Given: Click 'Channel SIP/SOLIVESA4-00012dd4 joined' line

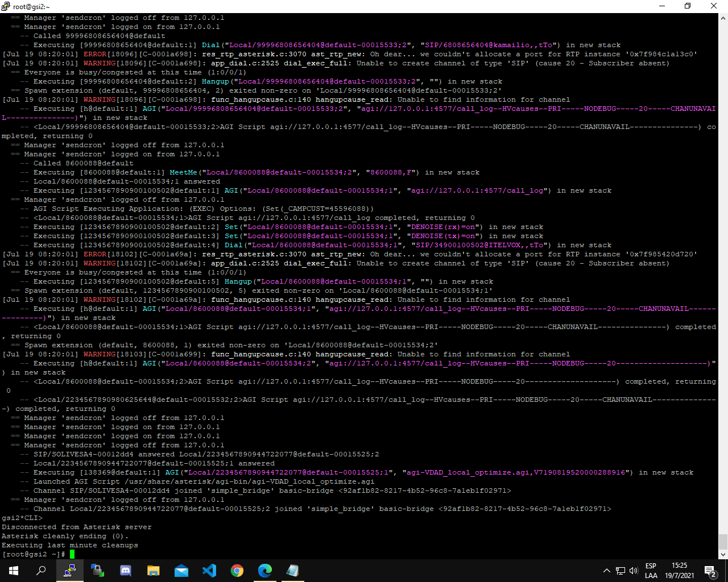Looking at the screenshot, I should click(266, 490).
